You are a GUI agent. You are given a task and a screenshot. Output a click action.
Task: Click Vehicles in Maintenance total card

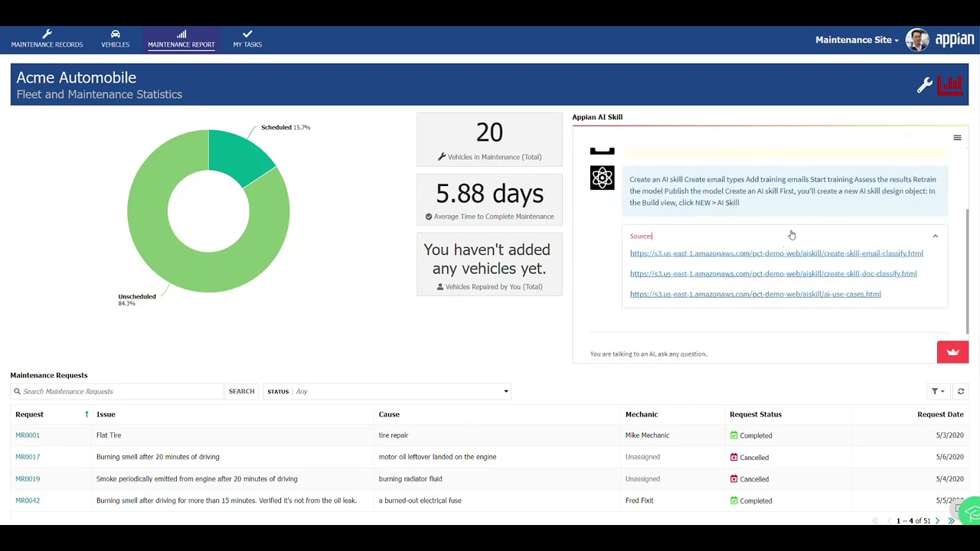point(489,139)
